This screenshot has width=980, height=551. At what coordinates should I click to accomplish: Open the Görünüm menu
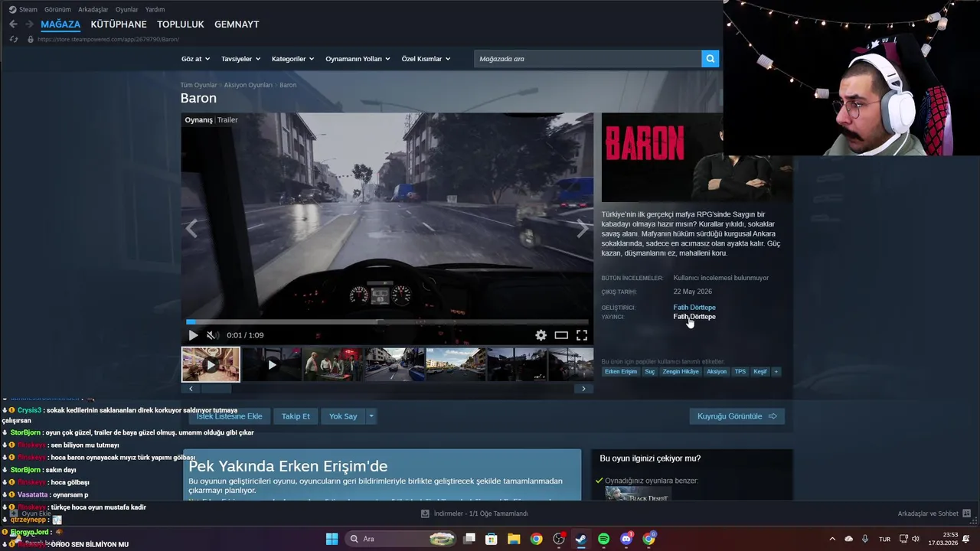[57, 9]
